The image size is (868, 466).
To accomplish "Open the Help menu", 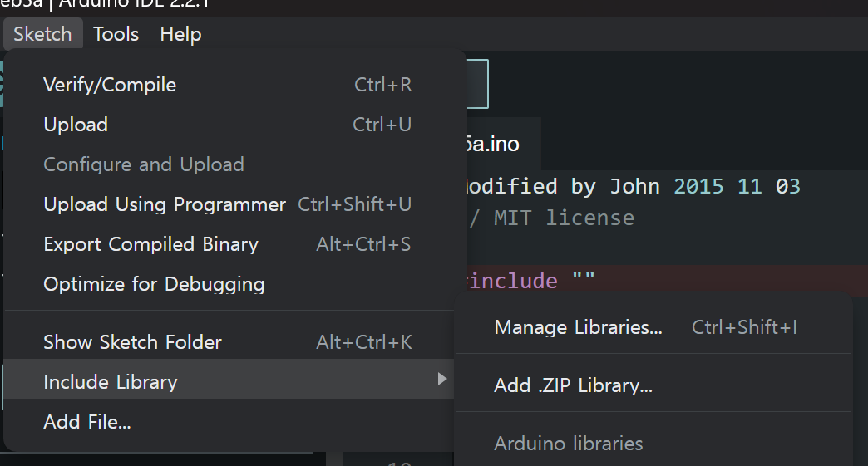I will pos(180,34).
